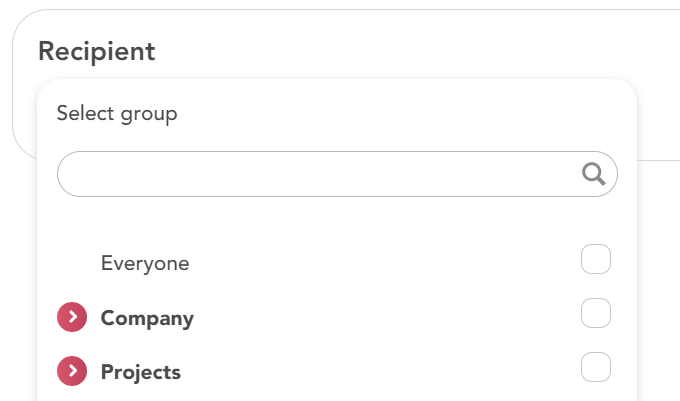Click the magnifying glass search icon
The width and height of the screenshot is (680, 401).
pyautogui.click(x=593, y=175)
